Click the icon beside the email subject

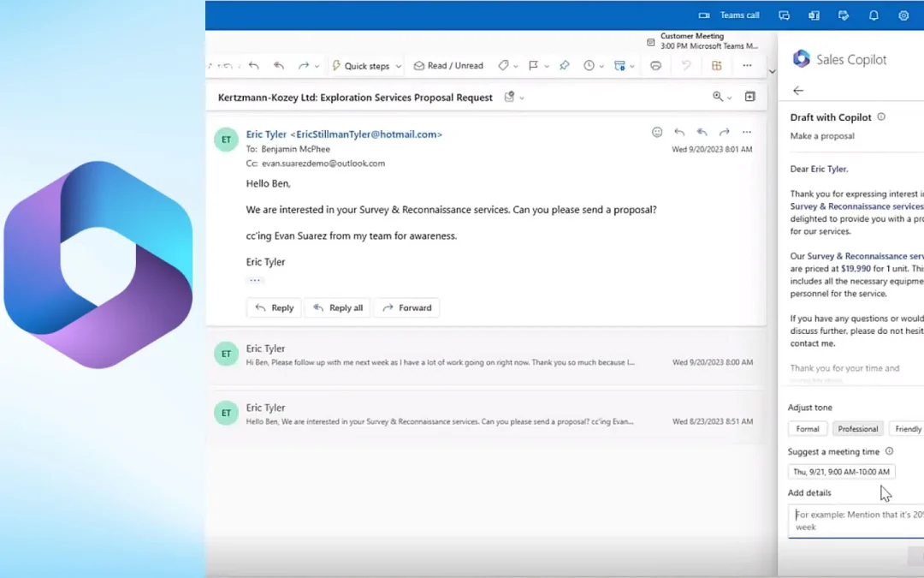[510, 97]
